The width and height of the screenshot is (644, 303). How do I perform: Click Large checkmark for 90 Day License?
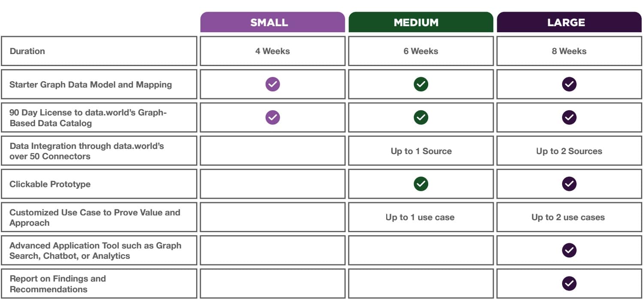(569, 117)
